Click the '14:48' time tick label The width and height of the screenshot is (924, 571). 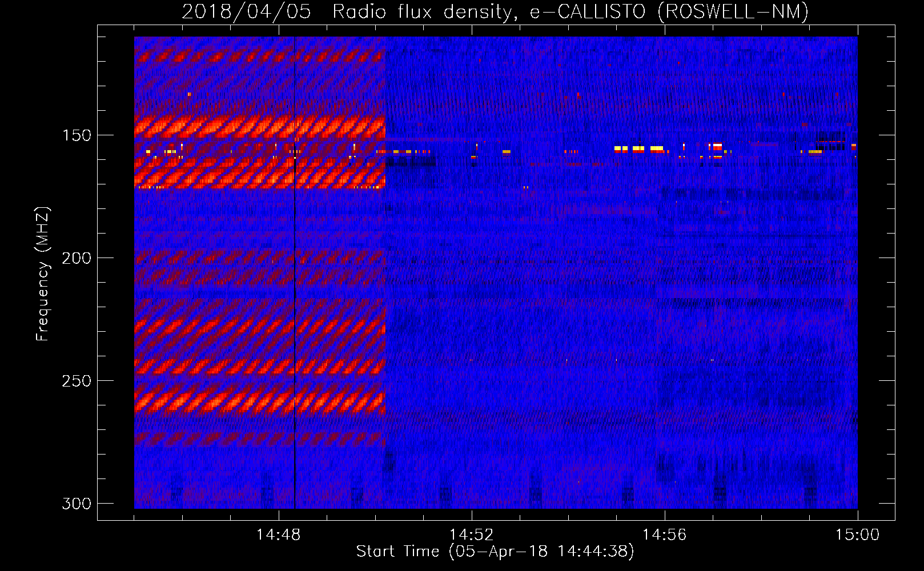coord(278,534)
